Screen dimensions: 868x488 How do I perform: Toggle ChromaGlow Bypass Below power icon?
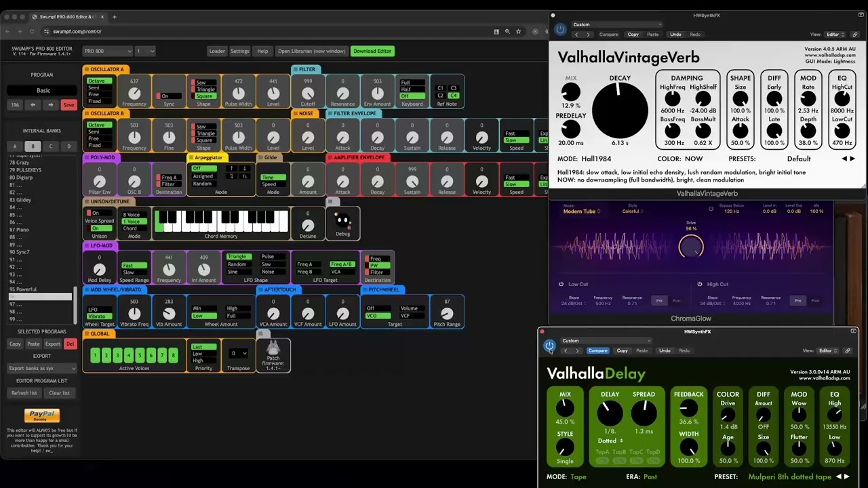(711, 209)
